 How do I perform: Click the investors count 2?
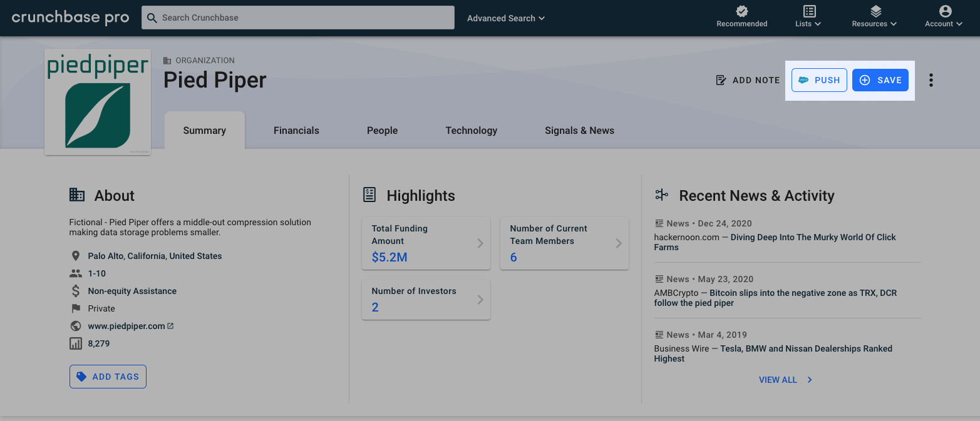(375, 307)
